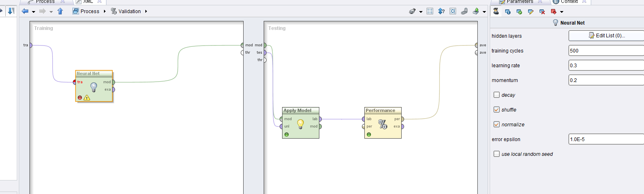Select the Performance operator title
Viewport: 644px width, 194px height.
(x=380, y=110)
